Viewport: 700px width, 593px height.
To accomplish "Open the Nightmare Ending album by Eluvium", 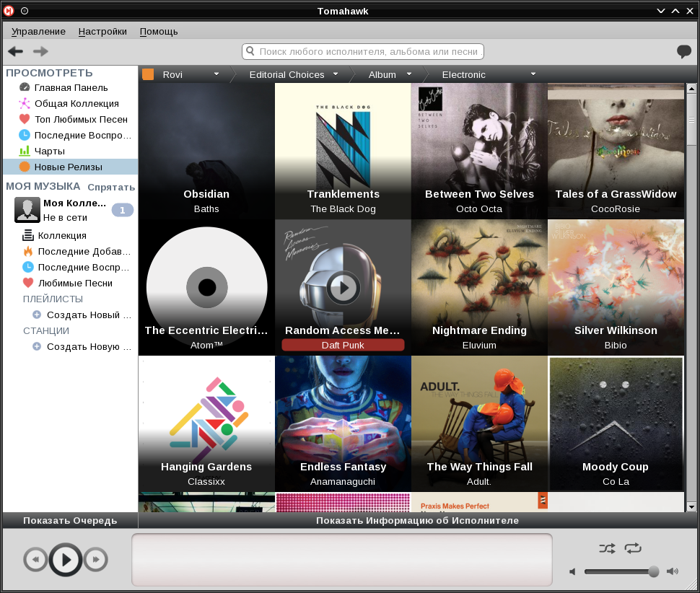I will click(x=479, y=287).
